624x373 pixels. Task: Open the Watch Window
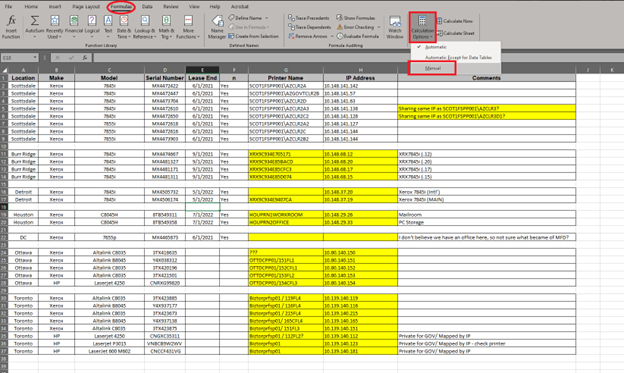click(x=395, y=27)
